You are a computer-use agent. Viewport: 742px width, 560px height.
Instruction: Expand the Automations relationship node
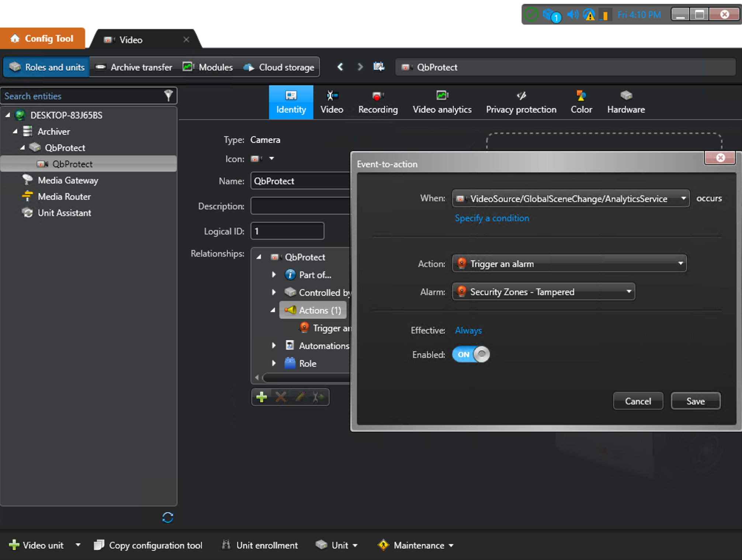pyautogui.click(x=274, y=345)
